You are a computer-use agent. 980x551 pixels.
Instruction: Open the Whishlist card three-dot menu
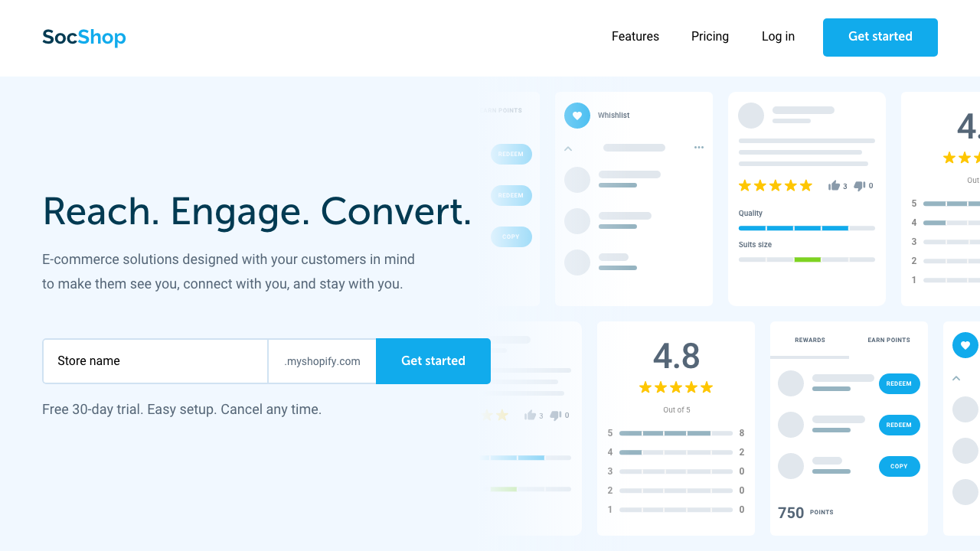point(699,148)
